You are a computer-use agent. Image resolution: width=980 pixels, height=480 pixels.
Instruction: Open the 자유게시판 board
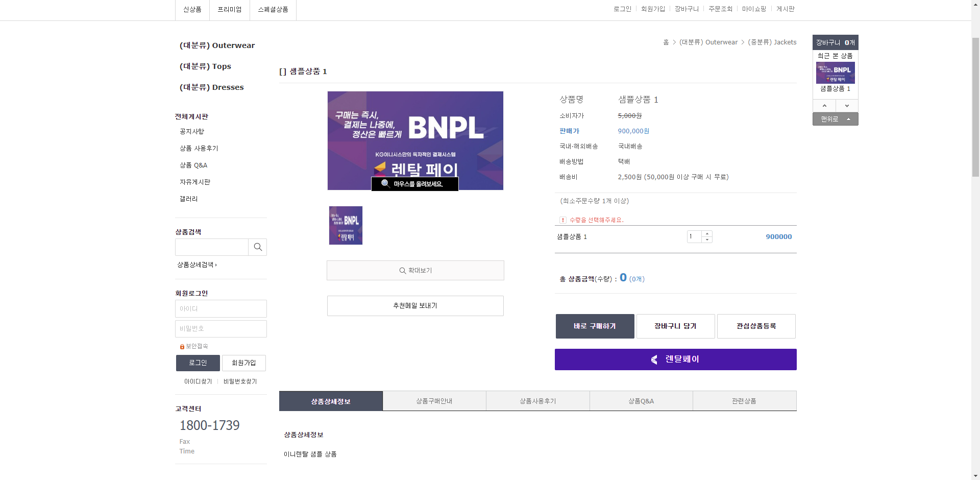[x=195, y=182]
